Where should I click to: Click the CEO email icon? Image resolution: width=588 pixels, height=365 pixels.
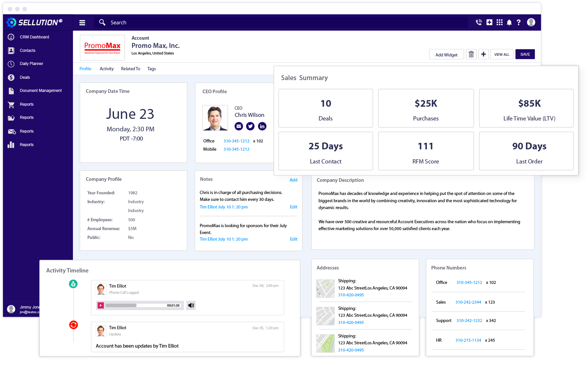coord(239,126)
